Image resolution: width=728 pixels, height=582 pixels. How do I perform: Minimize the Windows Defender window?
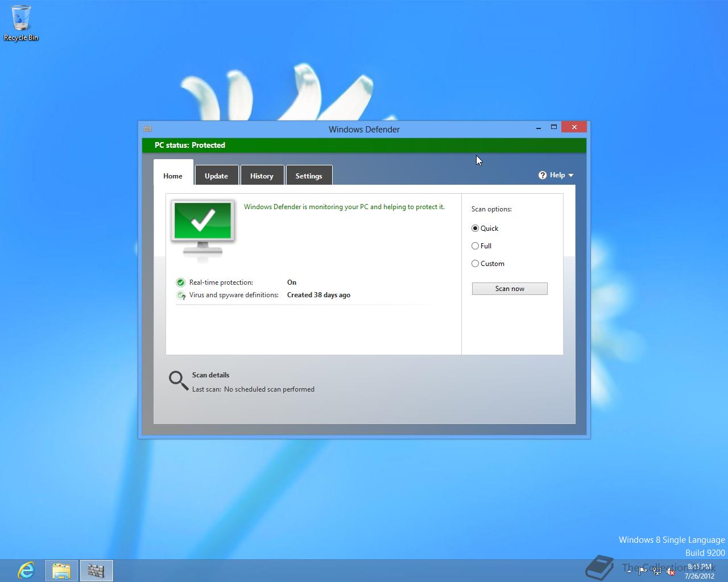pyautogui.click(x=538, y=127)
